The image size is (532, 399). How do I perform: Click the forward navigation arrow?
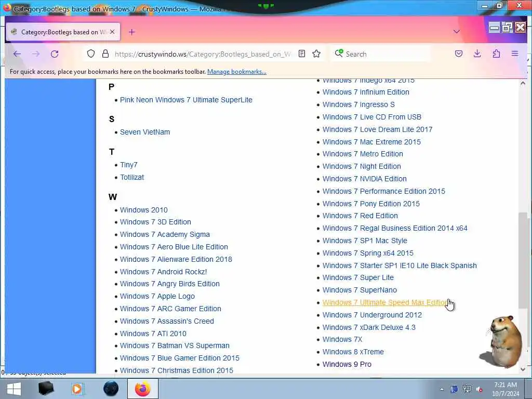[x=36, y=54]
